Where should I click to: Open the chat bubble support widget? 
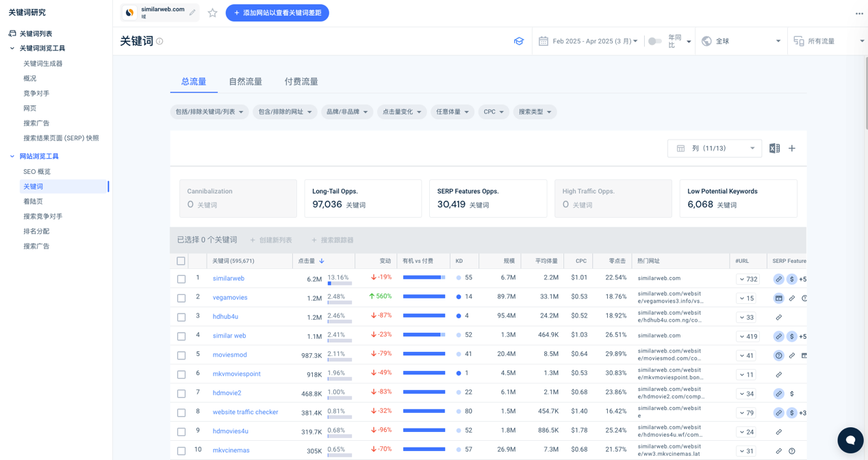850,440
